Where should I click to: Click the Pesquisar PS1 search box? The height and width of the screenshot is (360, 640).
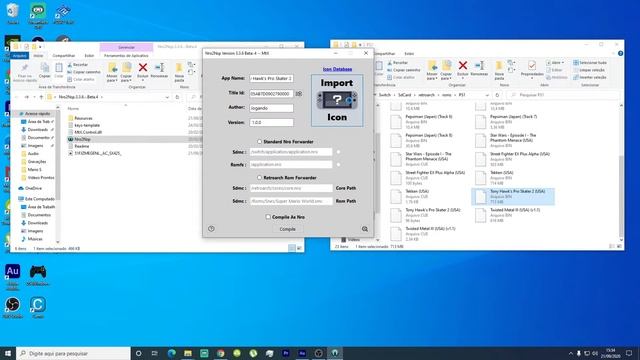(x=564, y=95)
